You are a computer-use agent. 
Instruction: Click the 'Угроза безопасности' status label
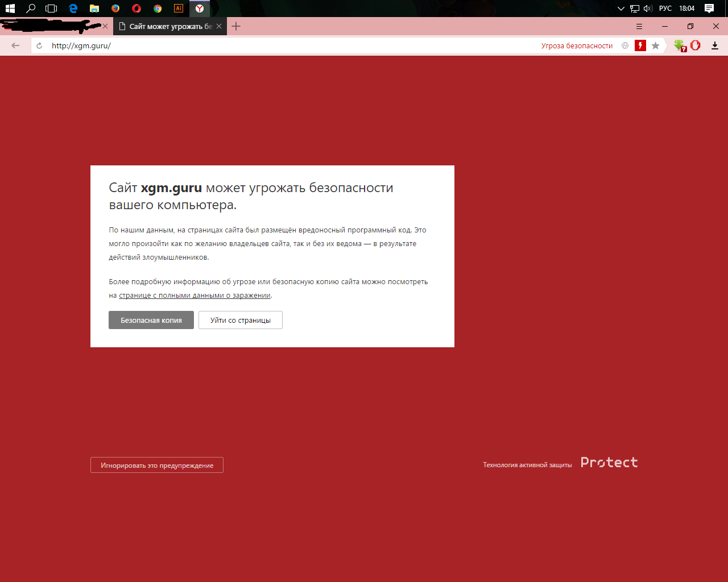577,45
